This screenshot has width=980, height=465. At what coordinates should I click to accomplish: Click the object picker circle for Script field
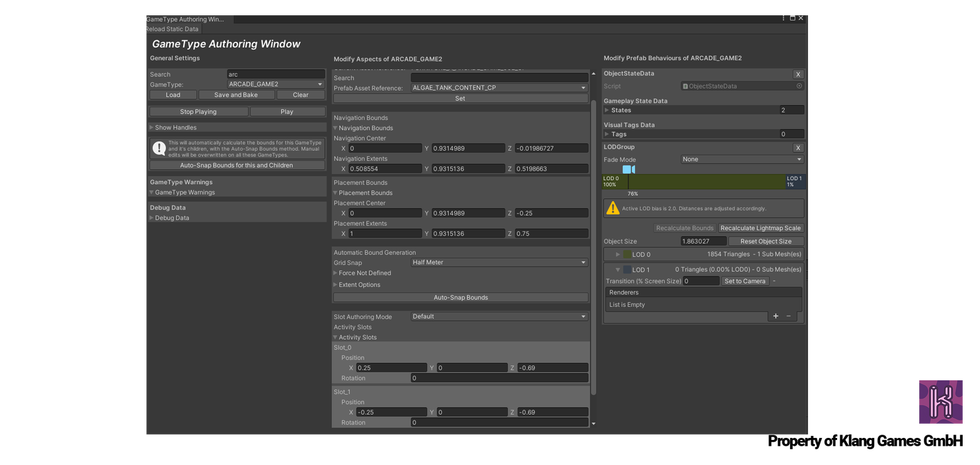click(799, 86)
